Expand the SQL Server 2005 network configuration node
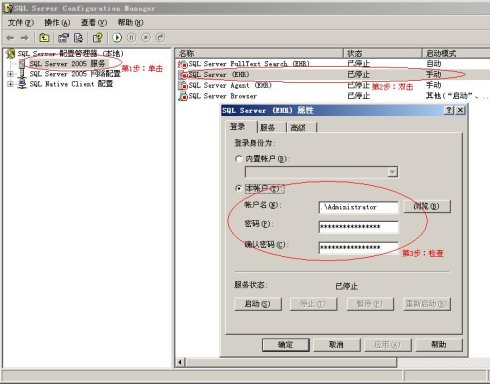The width and height of the screenshot is (490, 384). pos(10,74)
